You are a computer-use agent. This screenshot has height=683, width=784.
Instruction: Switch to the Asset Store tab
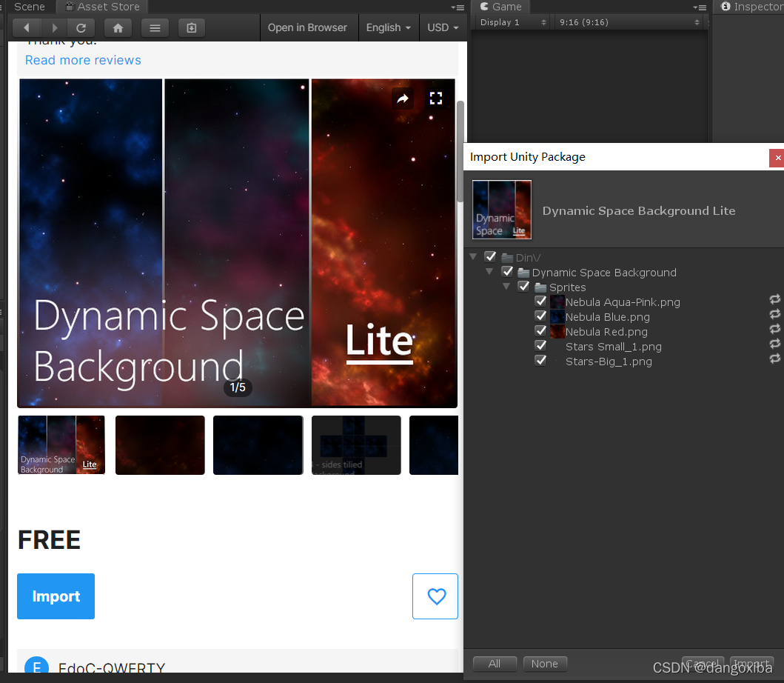102,7
